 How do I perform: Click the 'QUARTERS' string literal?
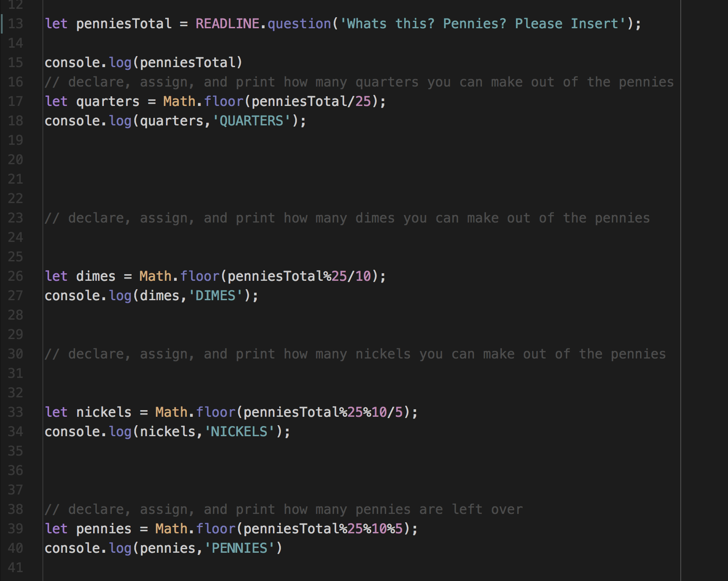click(251, 121)
